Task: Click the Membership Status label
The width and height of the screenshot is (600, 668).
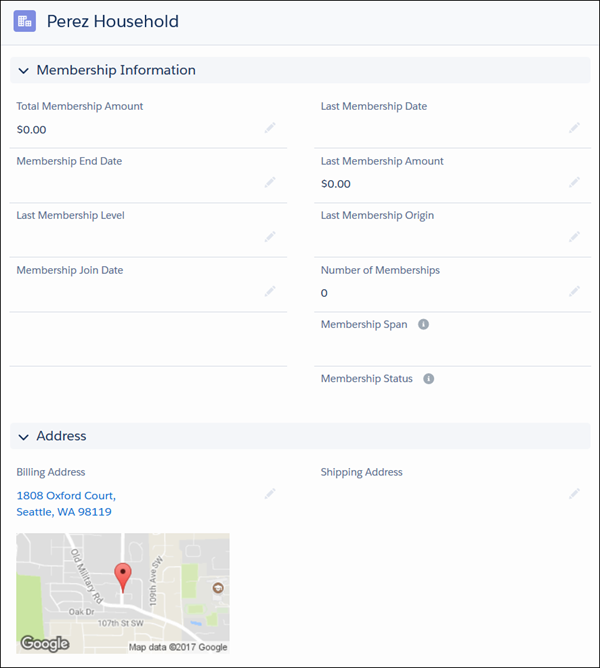Action: click(367, 379)
